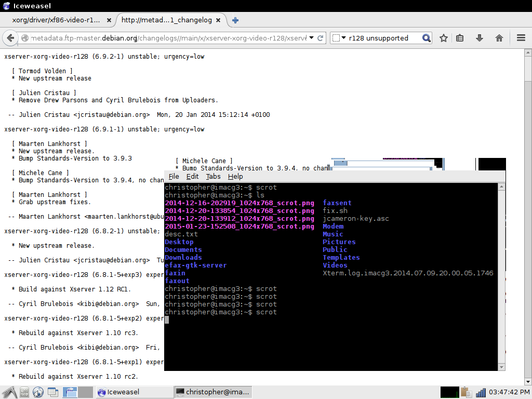
Task: Open the bookmarks list icon
Action: (x=460, y=38)
